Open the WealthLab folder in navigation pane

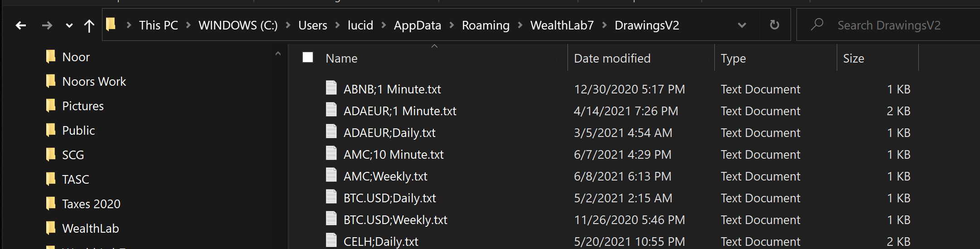click(90, 229)
